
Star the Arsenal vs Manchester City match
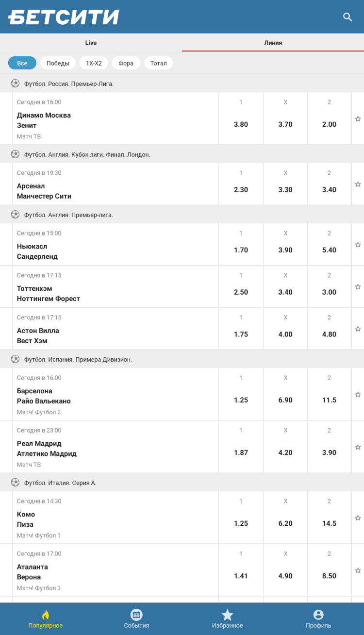click(358, 184)
